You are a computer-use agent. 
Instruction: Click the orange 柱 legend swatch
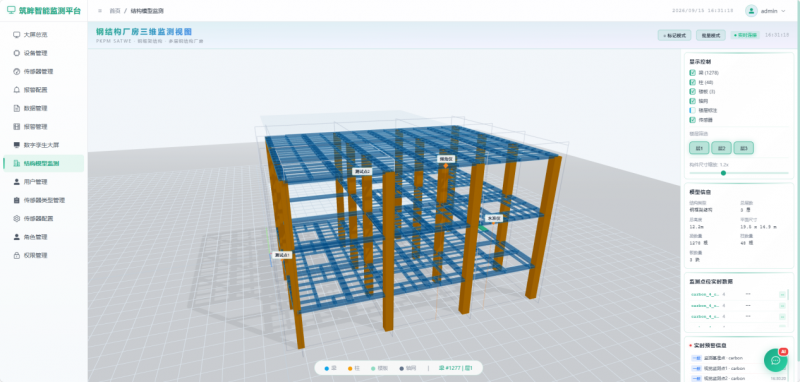pos(350,368)
